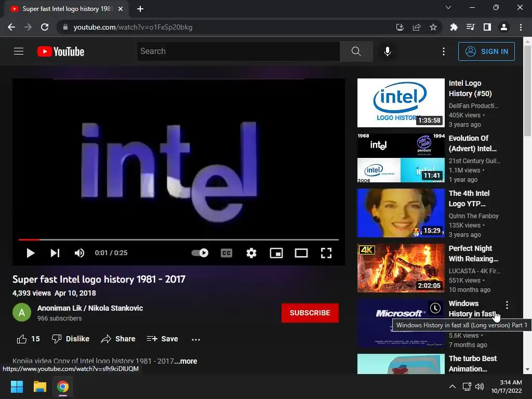Go back in browser history
Viewport: 532px width, 399px height.
point(11,27)
